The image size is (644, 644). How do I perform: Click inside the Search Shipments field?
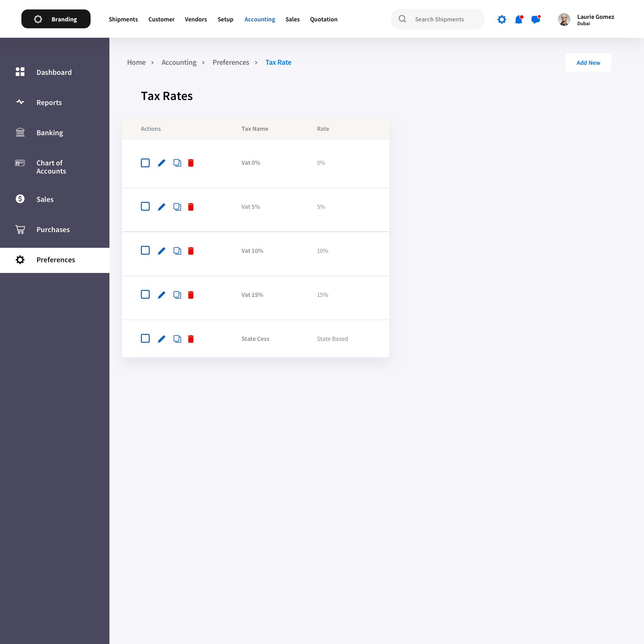tap(439, 19)
